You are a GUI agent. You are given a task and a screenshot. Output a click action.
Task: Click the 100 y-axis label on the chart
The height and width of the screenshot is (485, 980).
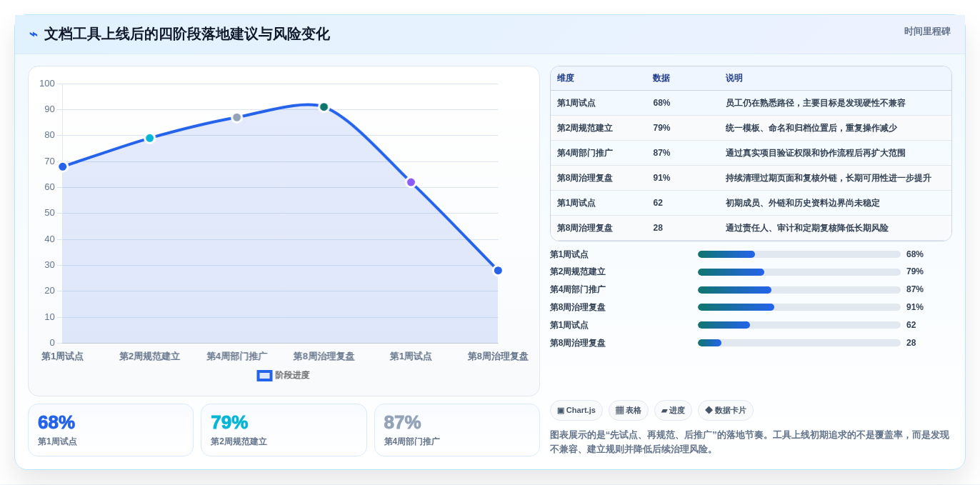tap(47, 84)
